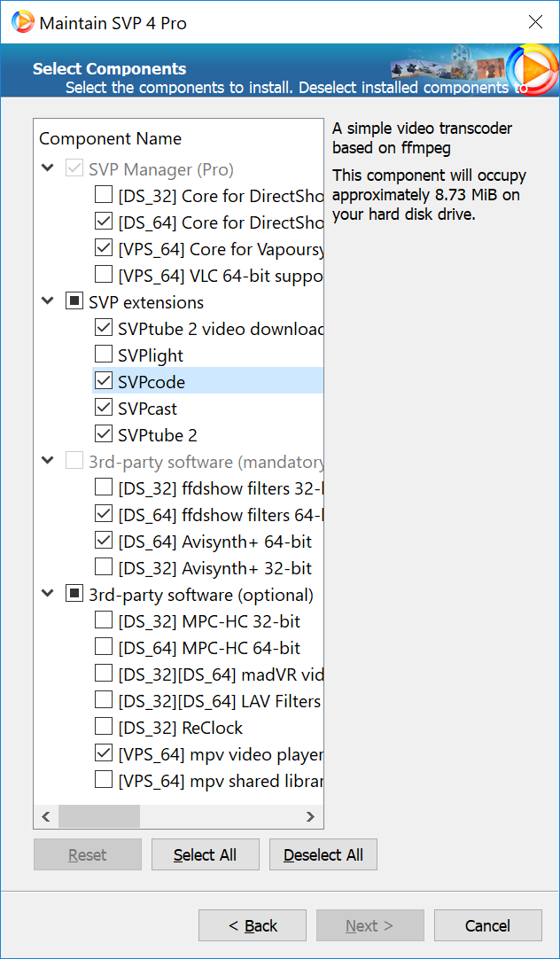The height and width of the screenshot is (959, 560).
Task: Collapse the SVP Manager (Pro) group
Action: tap(47, 169)
